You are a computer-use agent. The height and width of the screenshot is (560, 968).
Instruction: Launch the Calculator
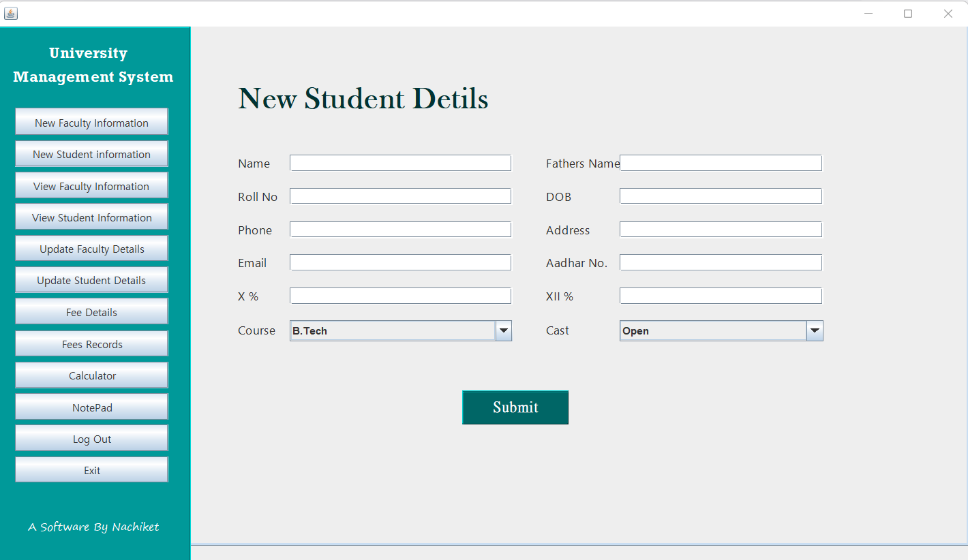pyautogui.click(x=91, y=375)
